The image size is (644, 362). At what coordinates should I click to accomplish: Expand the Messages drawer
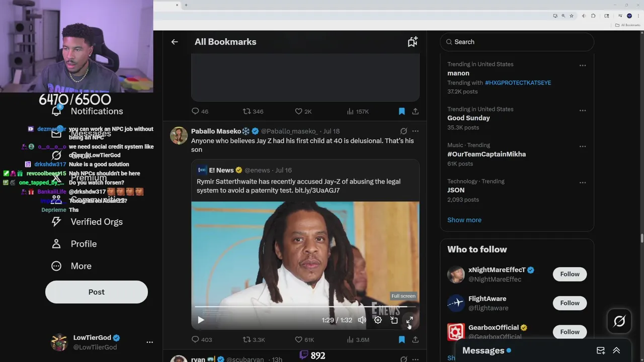point(616,350)
